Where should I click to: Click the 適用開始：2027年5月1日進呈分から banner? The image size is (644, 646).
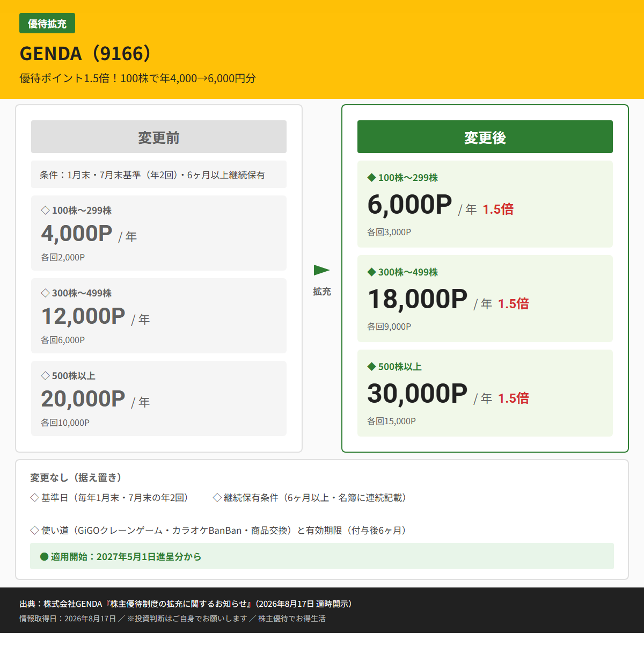tap(322, 556)
